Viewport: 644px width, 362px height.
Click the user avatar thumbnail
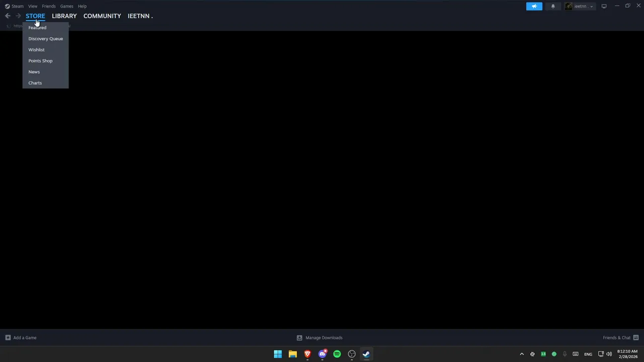pos(569,6)
